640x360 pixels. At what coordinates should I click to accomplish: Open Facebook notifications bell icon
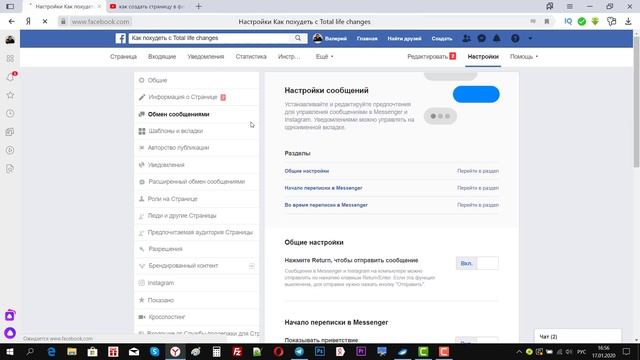(x=496, y=38)
